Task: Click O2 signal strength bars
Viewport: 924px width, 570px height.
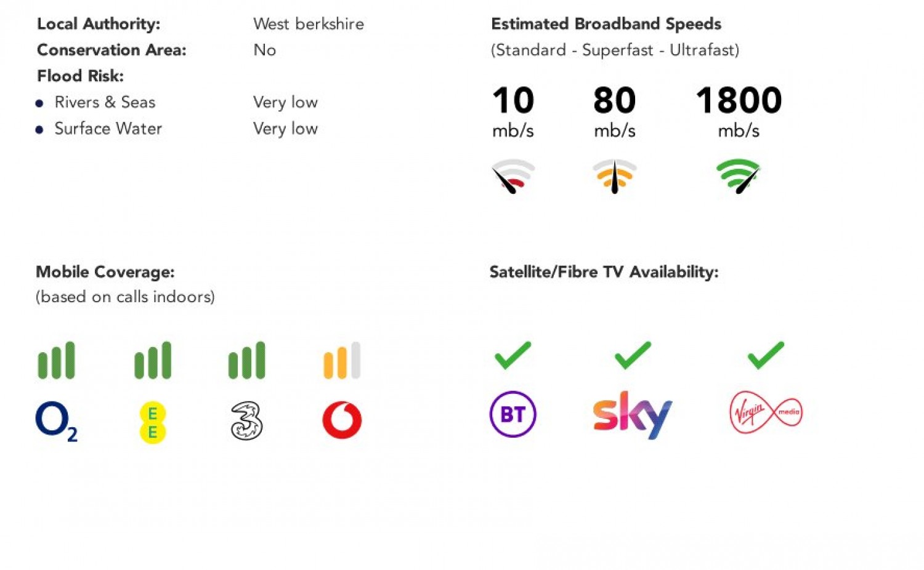Action: [x=56, y=361]
